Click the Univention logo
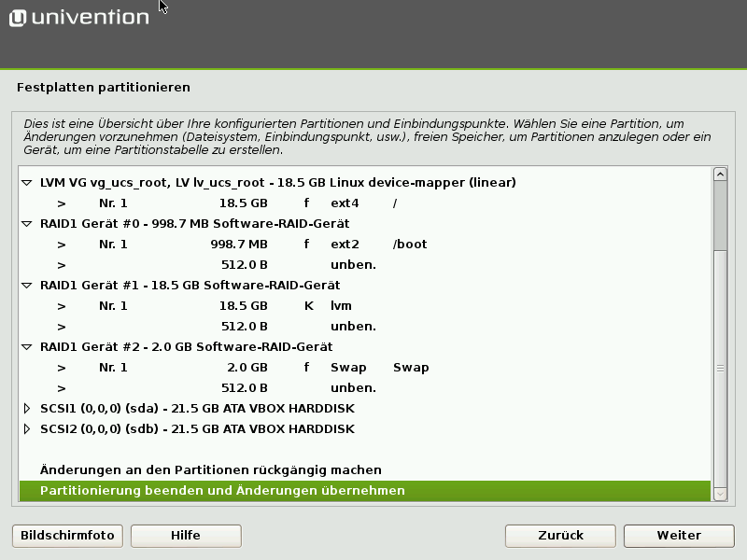 (x=79, y=18)
